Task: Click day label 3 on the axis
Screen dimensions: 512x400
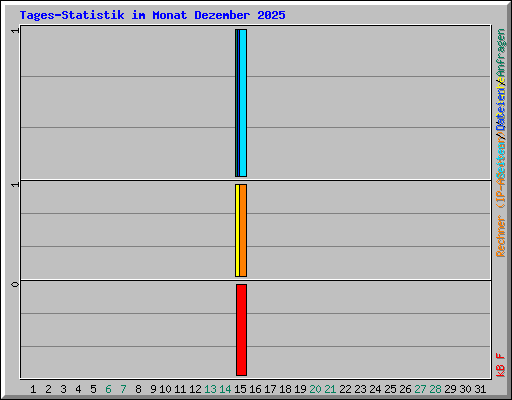Action: (63, 389)
